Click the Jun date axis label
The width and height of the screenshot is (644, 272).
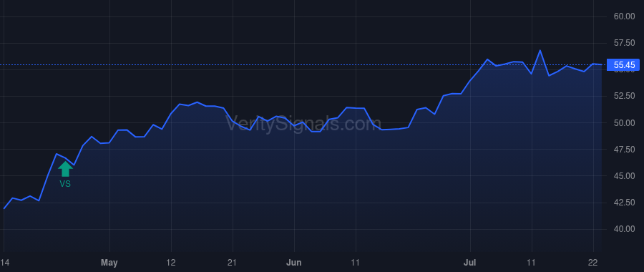pos(294,263)
